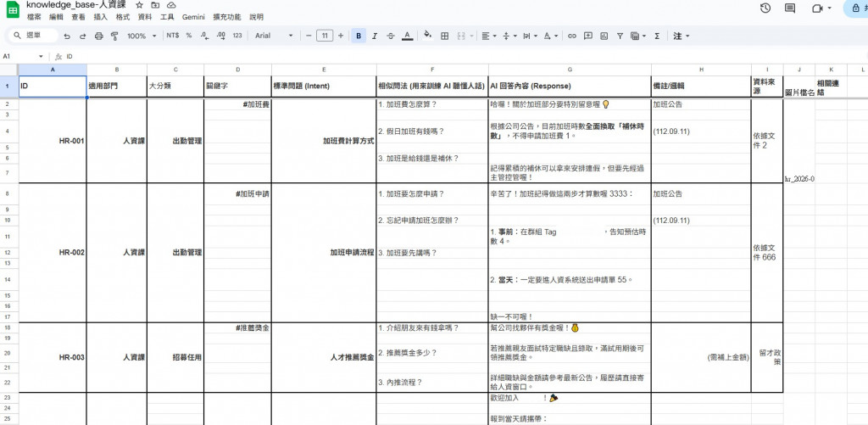Select row 8 header
This screenshot has height=425, width=868.
(8, 194)
